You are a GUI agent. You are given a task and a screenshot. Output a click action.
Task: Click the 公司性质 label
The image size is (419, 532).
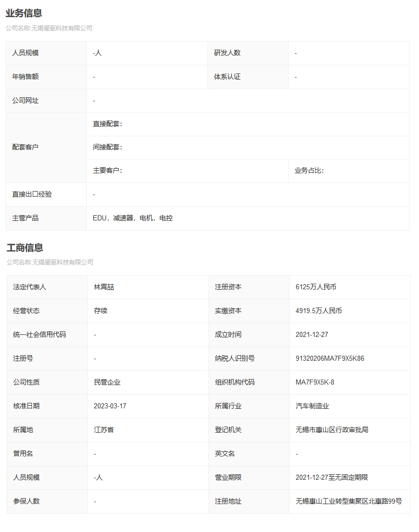[x=26, y=383]
